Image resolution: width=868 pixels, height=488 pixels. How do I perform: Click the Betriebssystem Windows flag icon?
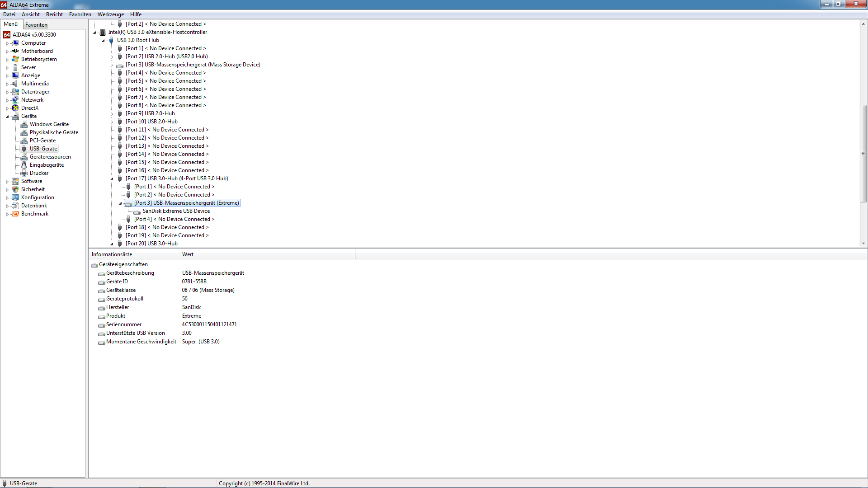point(15,59)
